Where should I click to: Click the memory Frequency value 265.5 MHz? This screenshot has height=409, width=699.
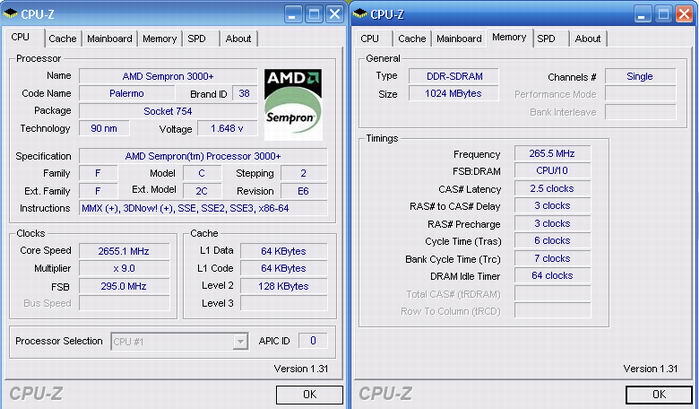coord(552,153)
